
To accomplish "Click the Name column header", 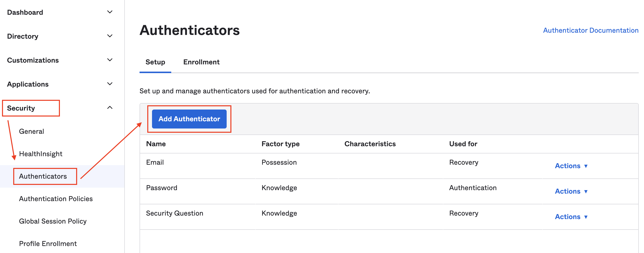I will click(x=156, y=144).
